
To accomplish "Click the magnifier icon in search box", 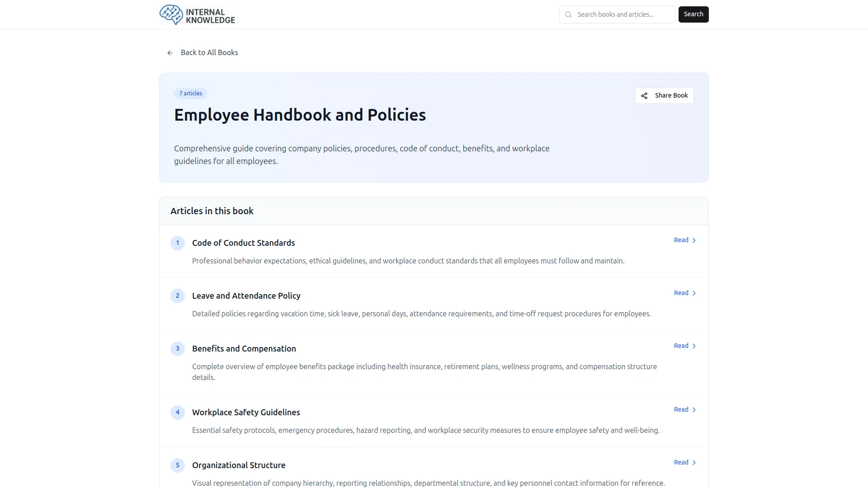I will tap(568, 14).
